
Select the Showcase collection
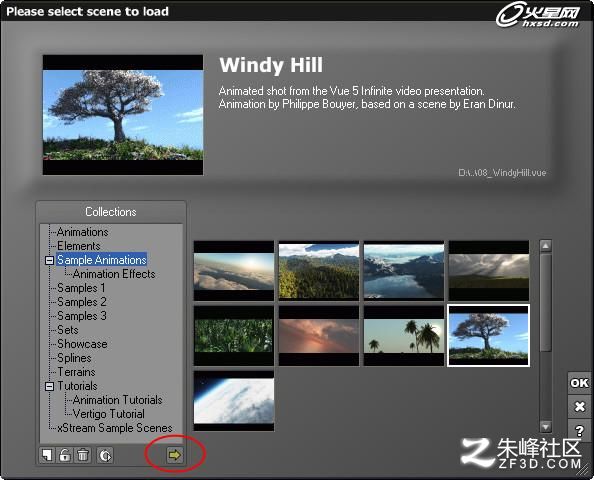(82, 344)
